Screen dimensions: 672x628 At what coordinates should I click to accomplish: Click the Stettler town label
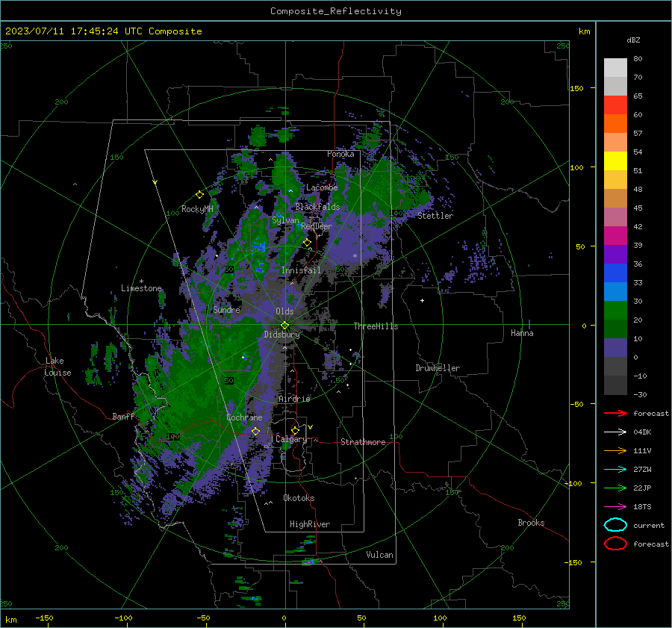[x=435, y=216]
